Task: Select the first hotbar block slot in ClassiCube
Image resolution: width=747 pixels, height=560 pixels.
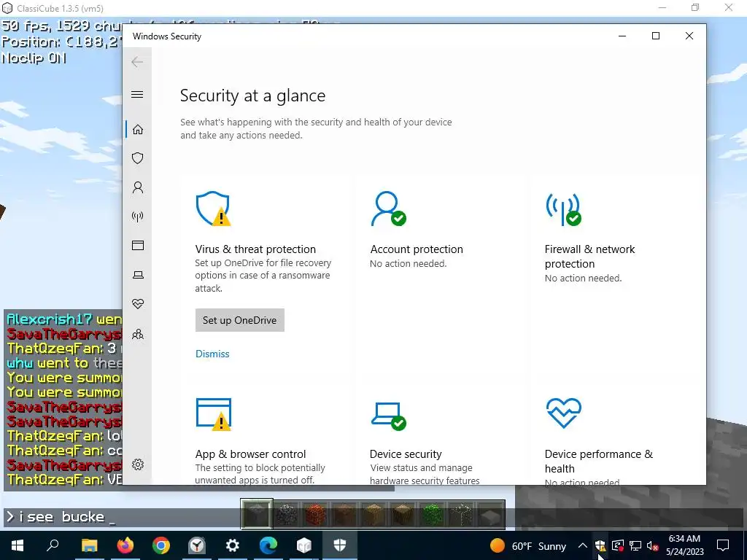Action: (257, 514)
